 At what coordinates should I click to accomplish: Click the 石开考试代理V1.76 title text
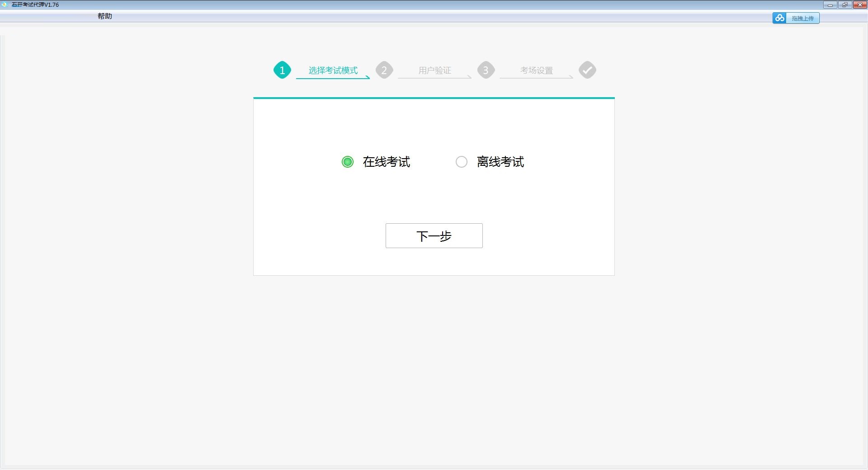pyautogui.click(x=35, y=5)
